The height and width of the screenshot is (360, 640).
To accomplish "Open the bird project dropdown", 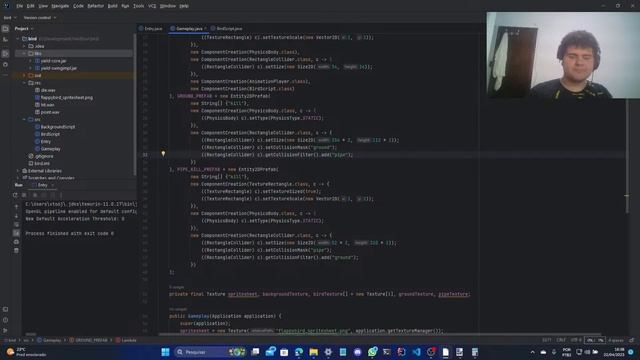I will [10, 18].
